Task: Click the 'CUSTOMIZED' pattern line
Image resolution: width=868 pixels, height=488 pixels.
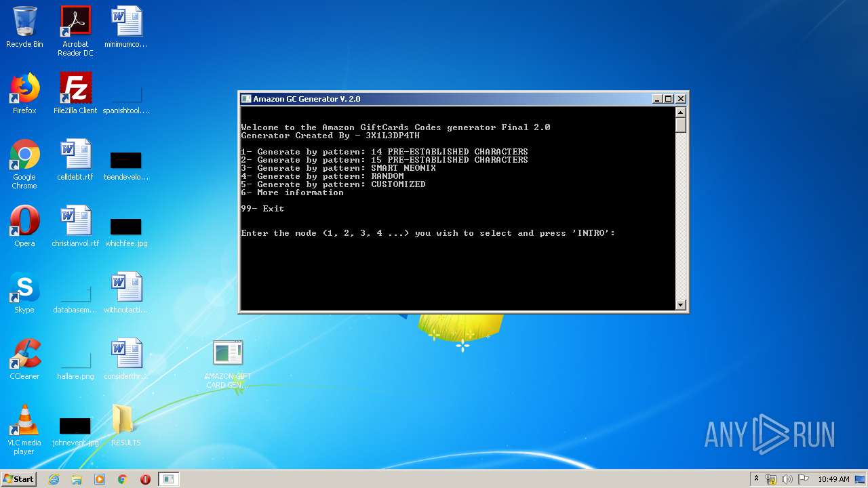Action: (x=333, y=184)
